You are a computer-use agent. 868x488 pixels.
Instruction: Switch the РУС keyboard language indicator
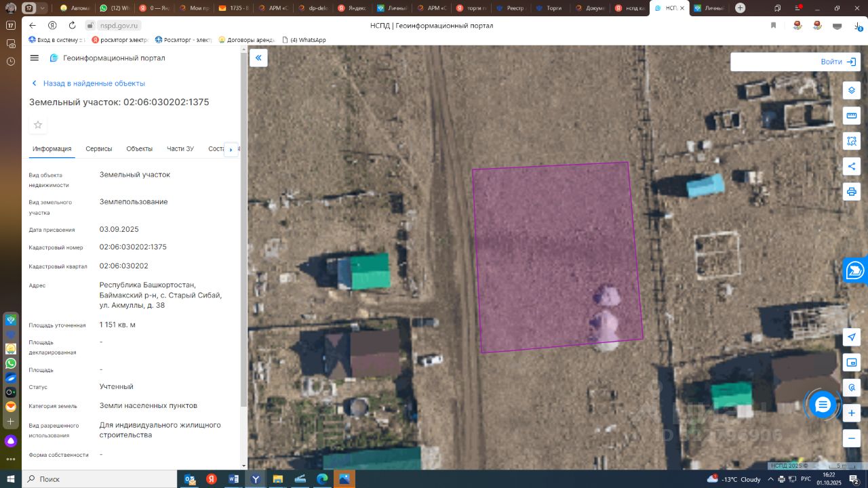pos(806,479)
